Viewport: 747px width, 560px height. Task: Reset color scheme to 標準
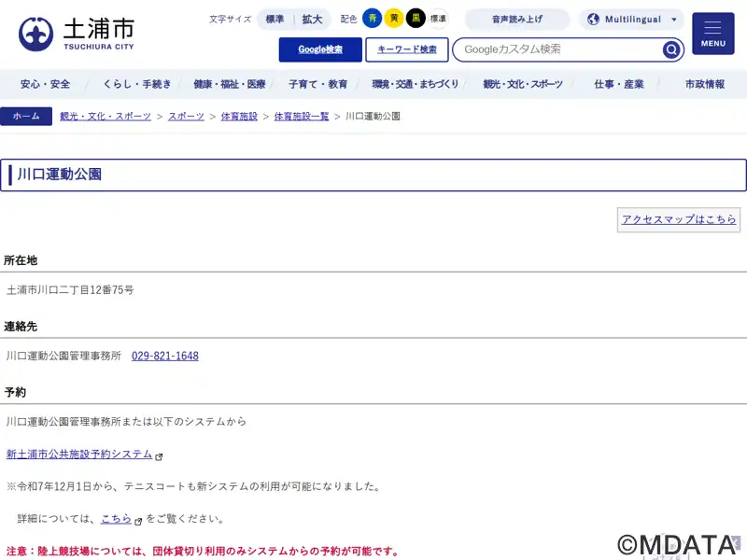coord(438,19)
